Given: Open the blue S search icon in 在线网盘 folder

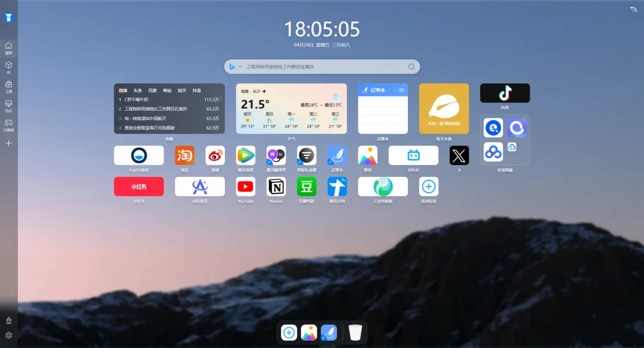Looking at the screenshot, I should coord(493,128).
